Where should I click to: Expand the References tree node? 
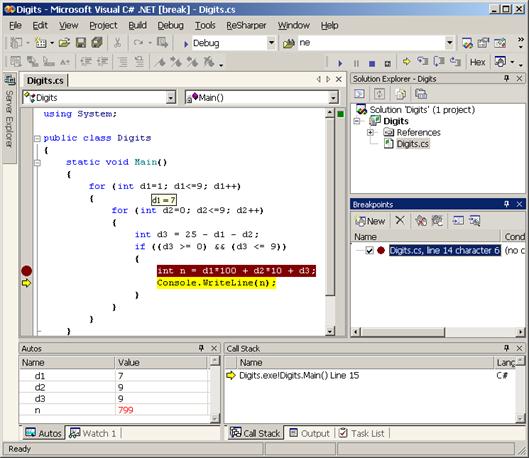click(x=370, y=133)
